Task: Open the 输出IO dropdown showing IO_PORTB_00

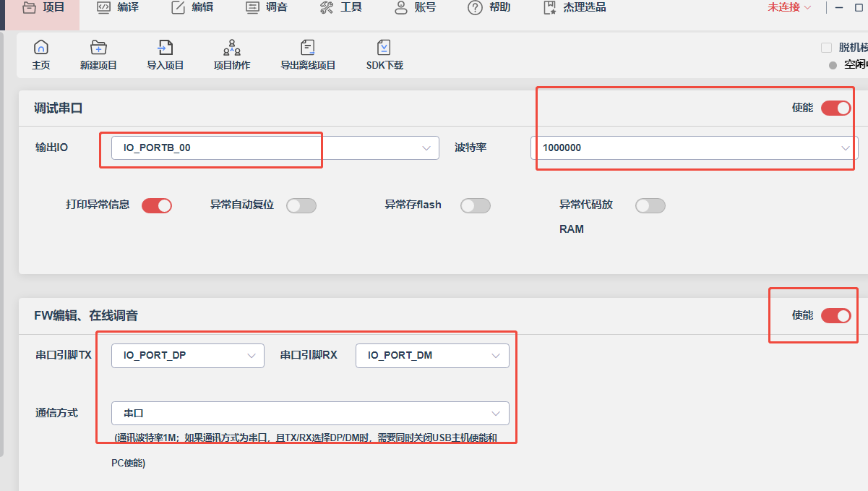Action: [x=275, y=148]
